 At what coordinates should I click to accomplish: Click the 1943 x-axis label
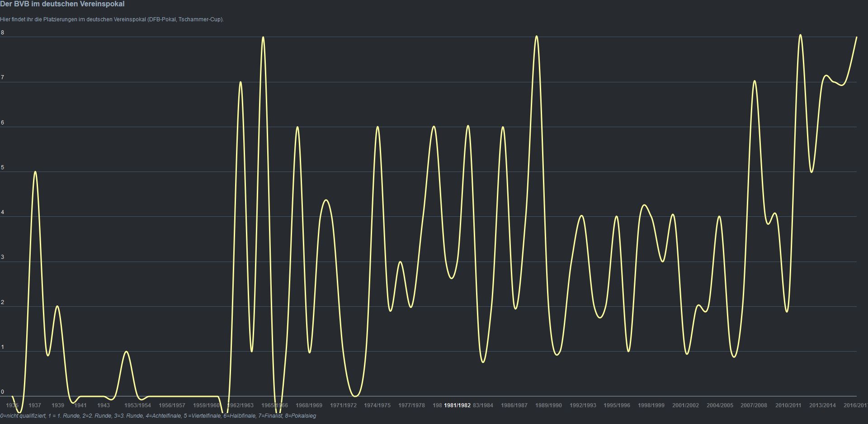click(104, 405)
